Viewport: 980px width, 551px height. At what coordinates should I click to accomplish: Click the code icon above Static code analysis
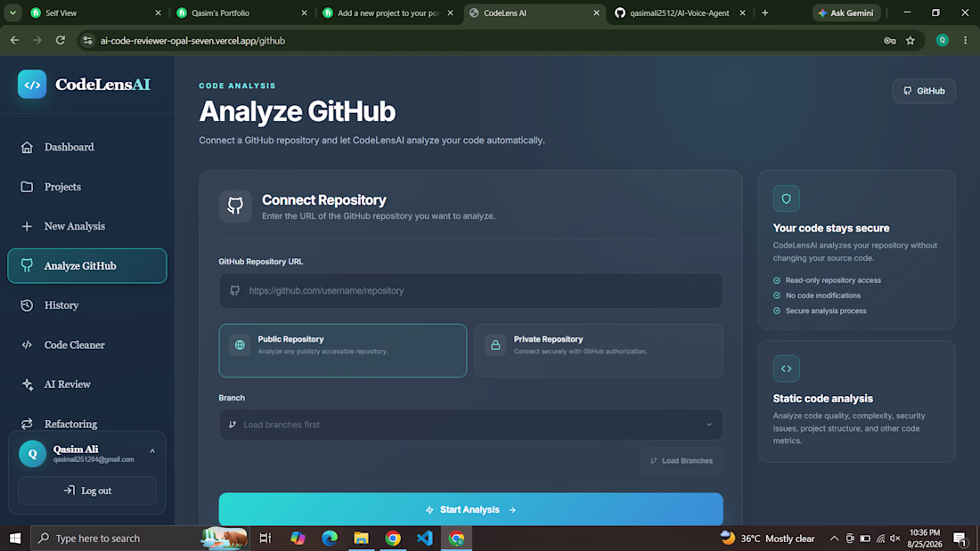(787, 369)
